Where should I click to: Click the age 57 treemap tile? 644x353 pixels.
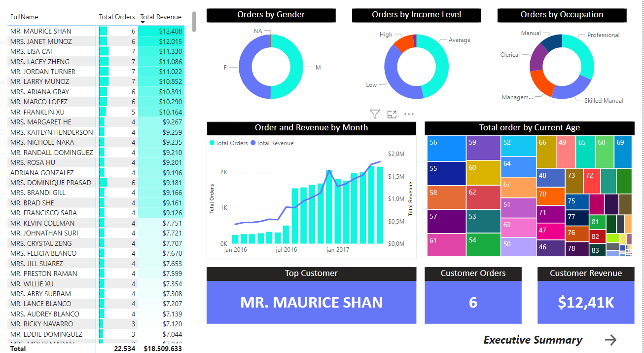click(446, 221)
